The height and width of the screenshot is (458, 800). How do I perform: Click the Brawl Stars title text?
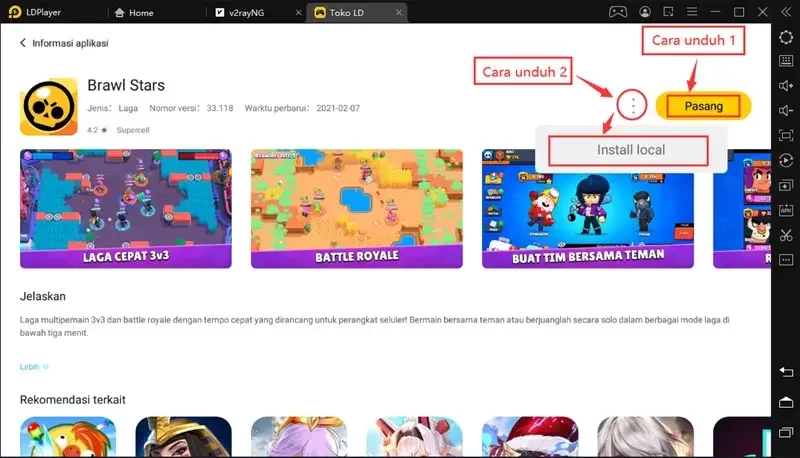126,85
